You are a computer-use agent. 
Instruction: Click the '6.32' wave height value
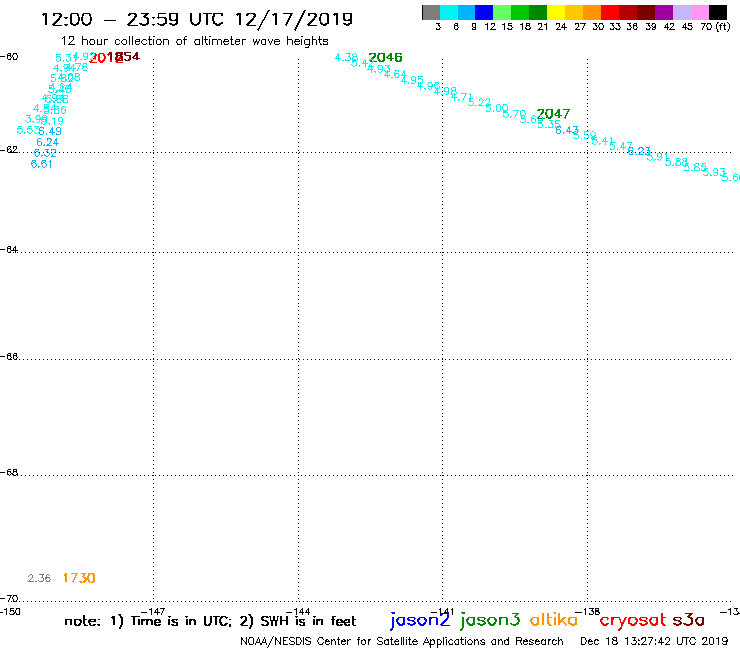[45, 153]
